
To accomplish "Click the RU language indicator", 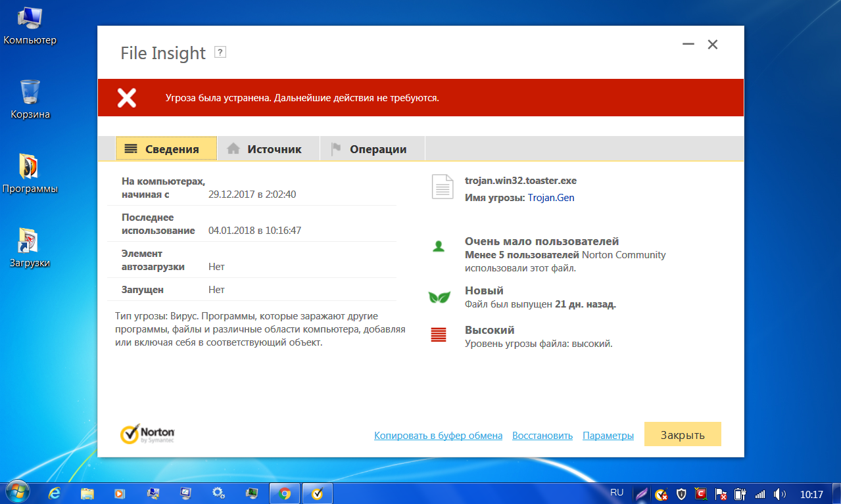I will coord(617,492).
